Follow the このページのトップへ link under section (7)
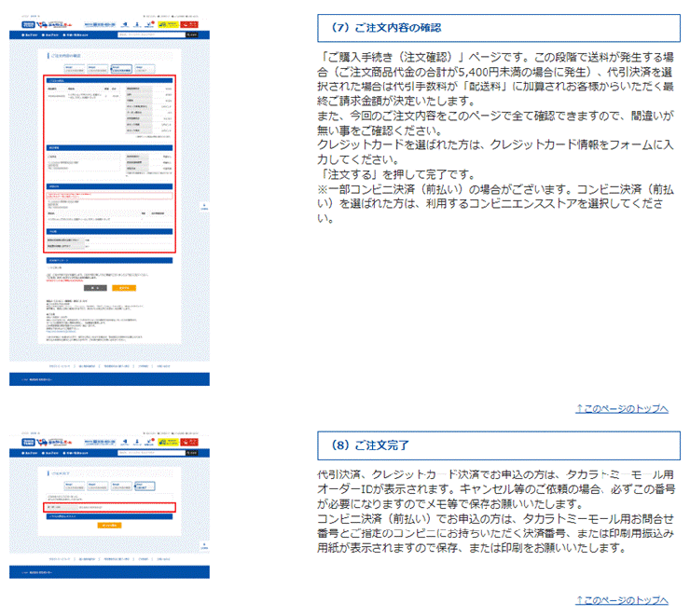 coord(622,408)
